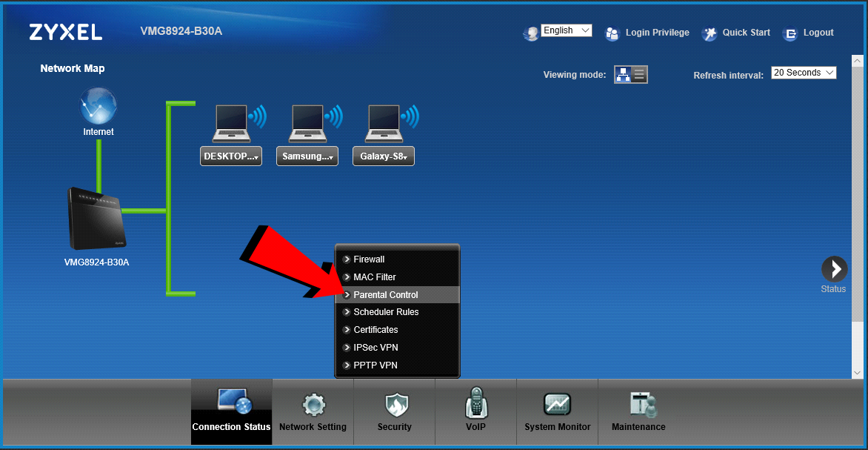Open the Network Setting tab label
This screenshot has height=450, width=868.
pyautogui.click(x=313, y=427)
